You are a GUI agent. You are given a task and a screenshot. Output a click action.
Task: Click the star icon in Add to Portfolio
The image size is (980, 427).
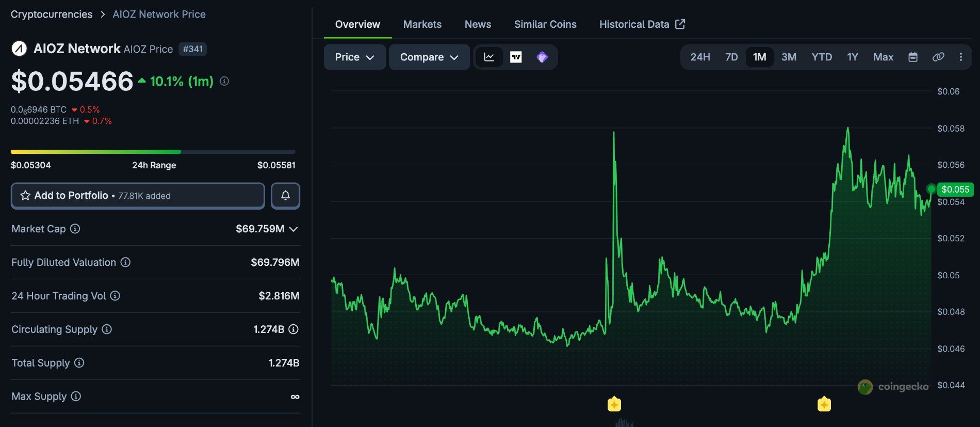tap(25, 196)
